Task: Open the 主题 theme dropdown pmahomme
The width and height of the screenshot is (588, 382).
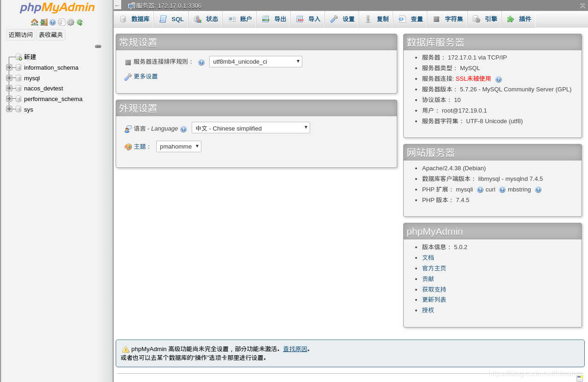Action: click(x=178, y=146)
